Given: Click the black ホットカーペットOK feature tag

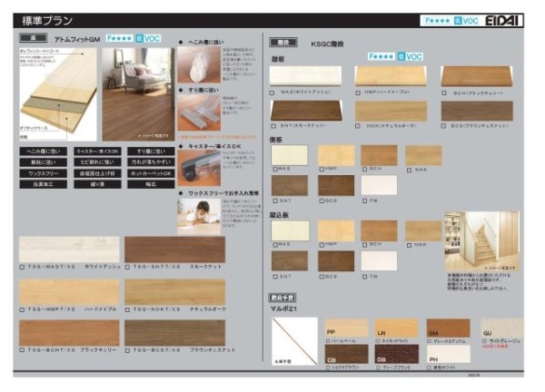Looking at the screenshot, I should pyautogui.click(x=151, y=173).
